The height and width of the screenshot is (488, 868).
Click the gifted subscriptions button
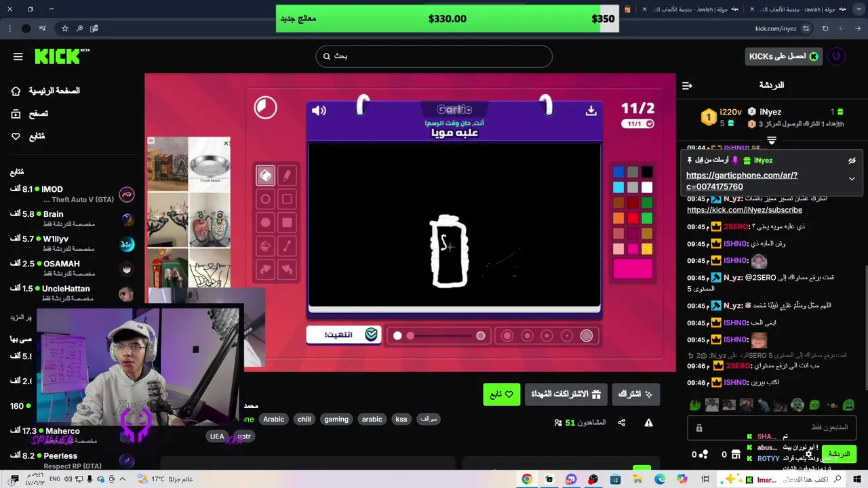coord(566,394)
